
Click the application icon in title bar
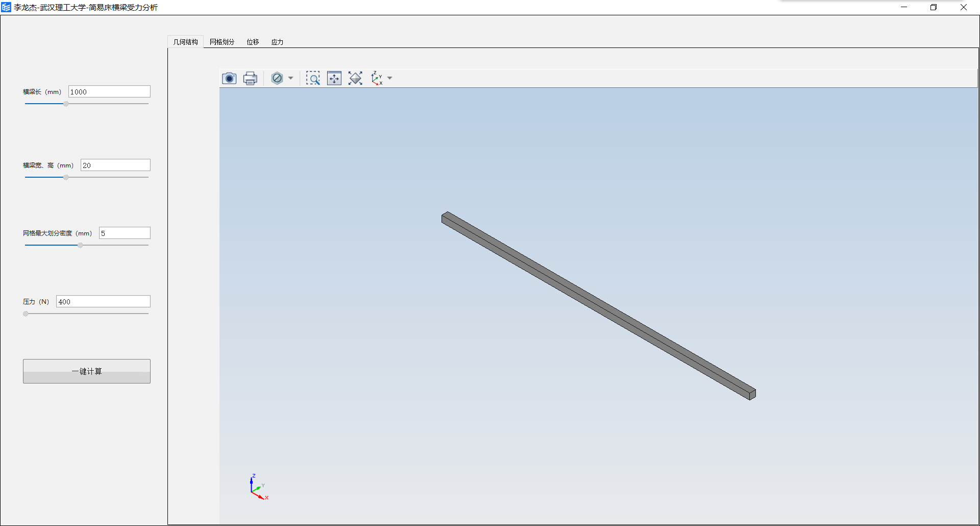pyautogui.click(x=6, y=7)
